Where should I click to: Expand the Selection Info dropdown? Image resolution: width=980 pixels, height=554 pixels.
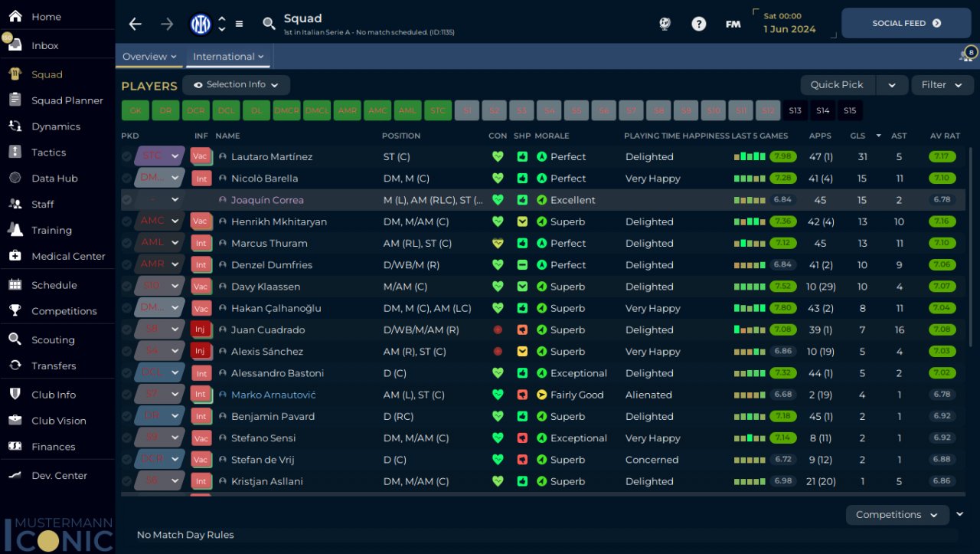[x=236, y=84]
